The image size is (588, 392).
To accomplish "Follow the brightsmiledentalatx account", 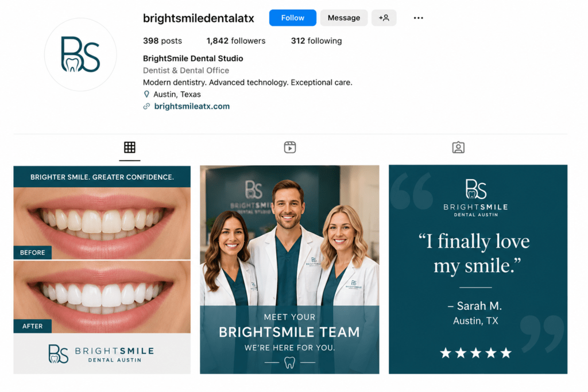I will (292, 18).
